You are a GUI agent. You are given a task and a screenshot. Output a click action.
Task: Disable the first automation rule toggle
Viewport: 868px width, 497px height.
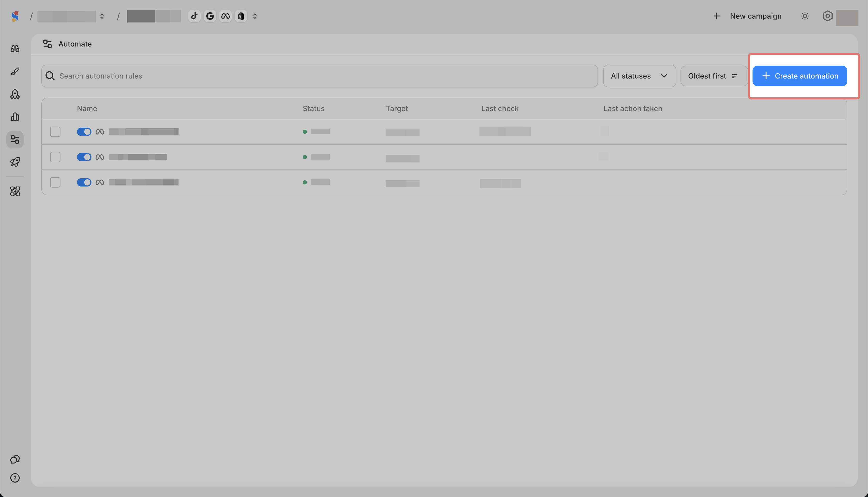click(x=84, y=132)
